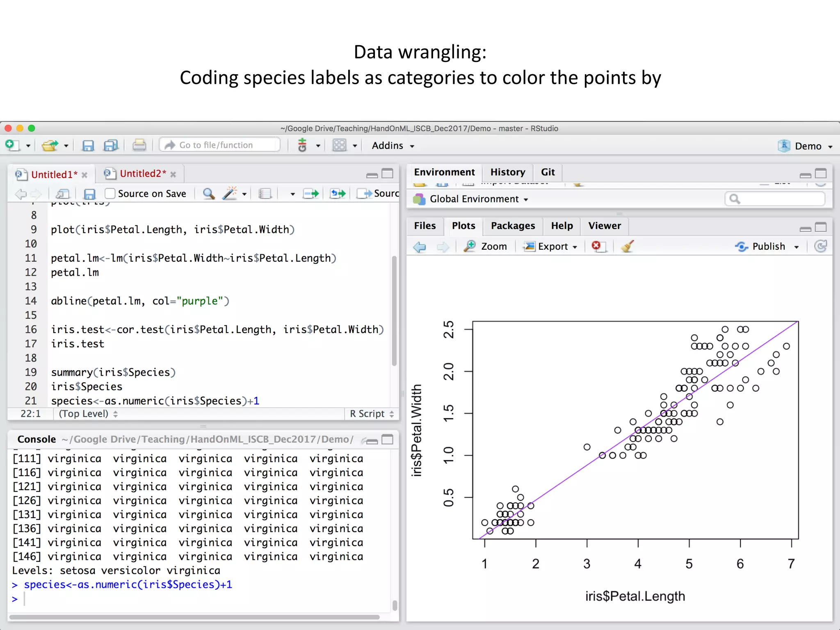The width and height of the screenshot is (840, 630).
Task: Click the Save current document icon in main toolbar
Action: click(88, 146)
